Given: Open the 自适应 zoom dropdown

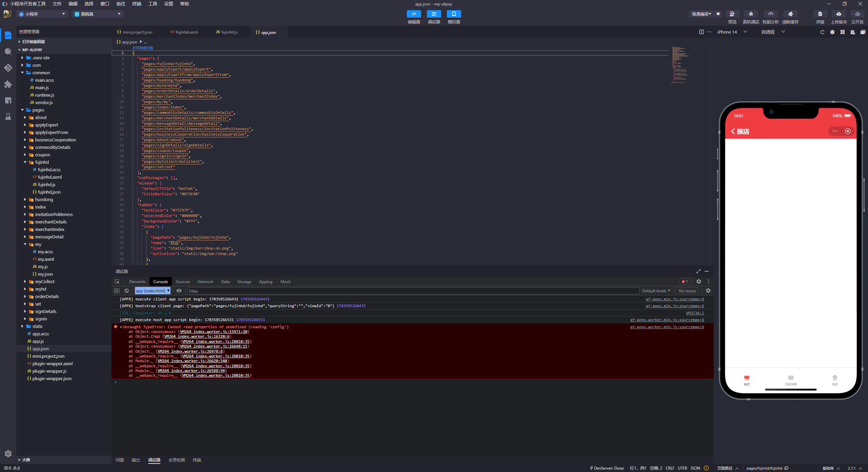Looking at the screenshot, I should [x=773, y=32].
